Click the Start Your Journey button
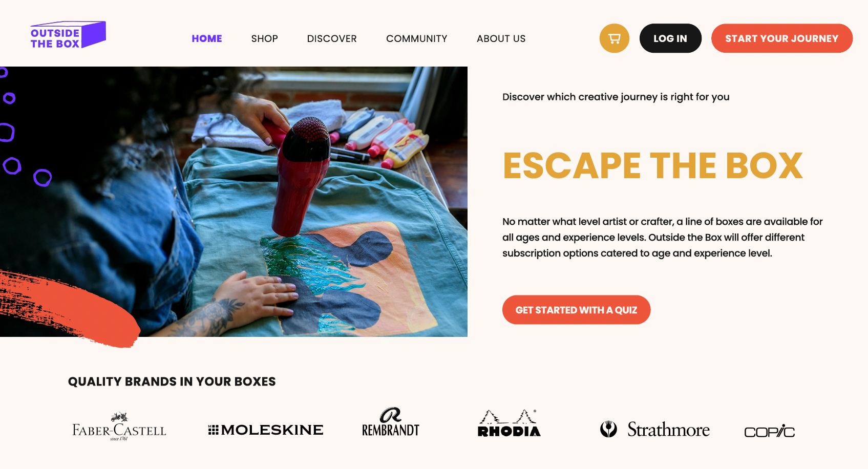The image size is (868, 469). click(782, 38)
